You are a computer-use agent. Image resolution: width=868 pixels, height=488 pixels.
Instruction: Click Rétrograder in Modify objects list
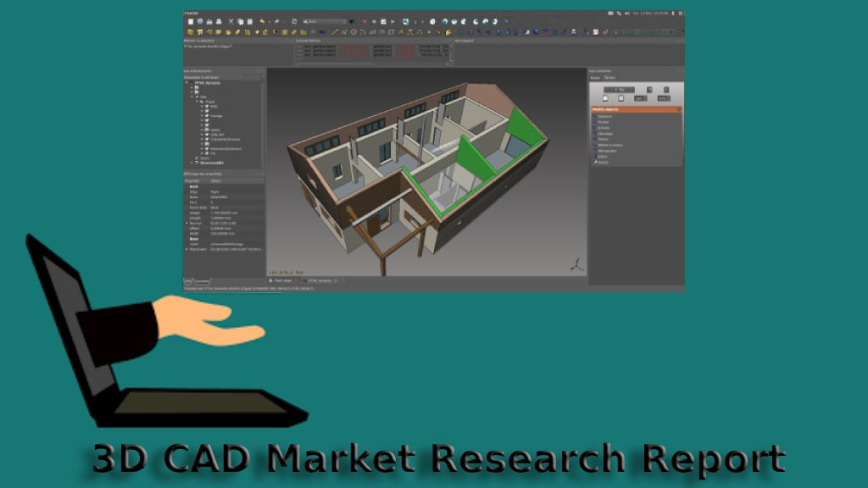606,151
